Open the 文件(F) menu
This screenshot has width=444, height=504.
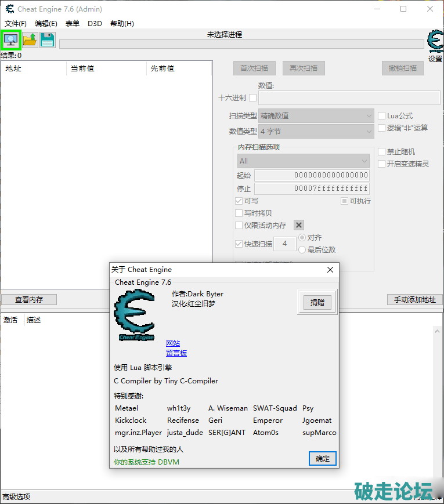point(16,24)
